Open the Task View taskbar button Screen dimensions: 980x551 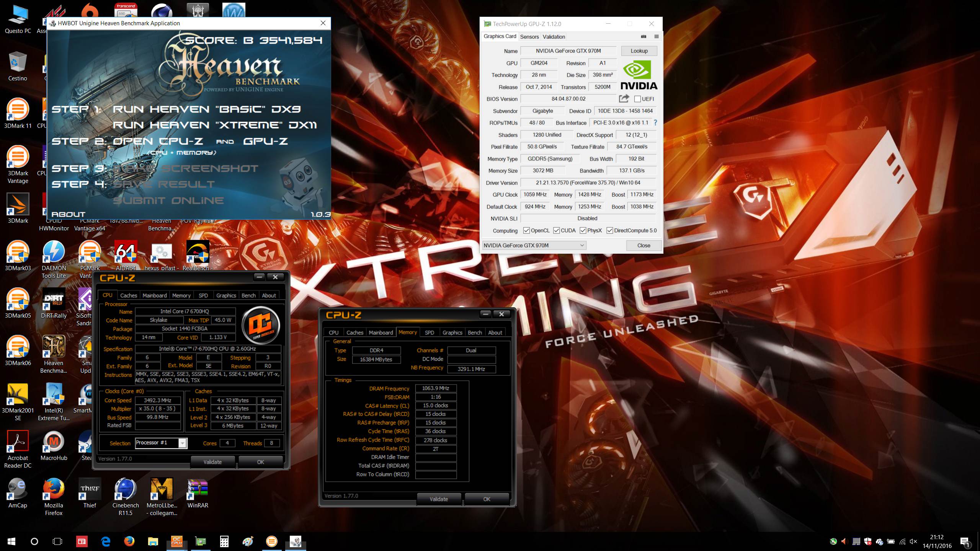[57, 541]
